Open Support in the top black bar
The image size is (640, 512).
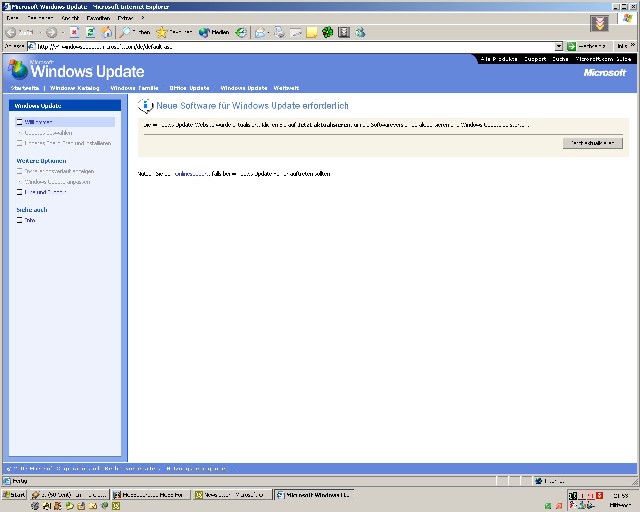(535, 59)
